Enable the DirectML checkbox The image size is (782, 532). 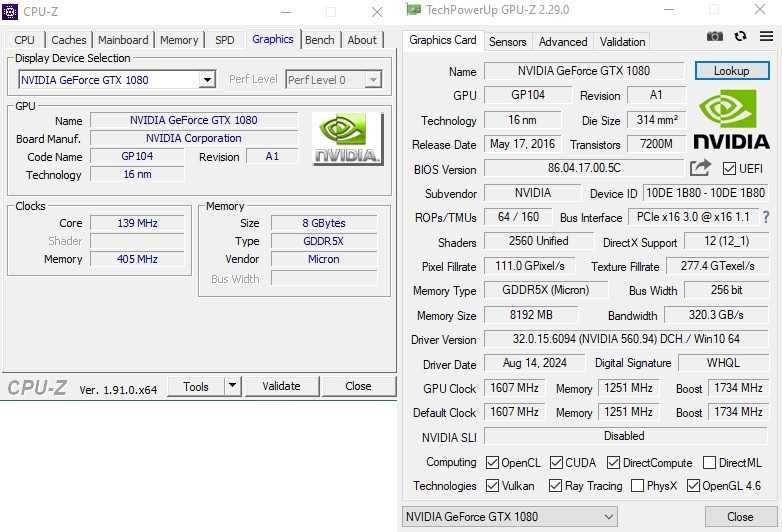[x=709, y=463]
